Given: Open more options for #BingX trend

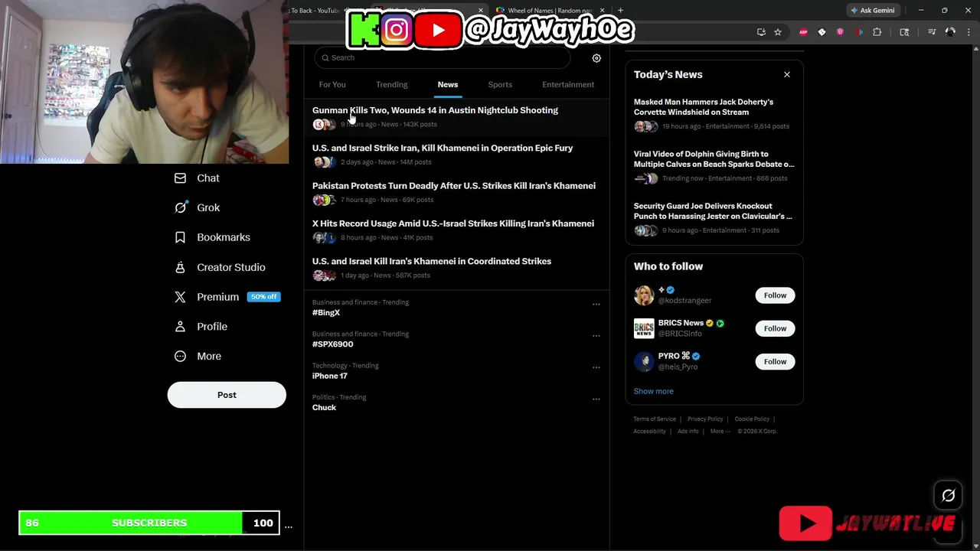Looking at the screenshot, I should [x=596, y=304].
